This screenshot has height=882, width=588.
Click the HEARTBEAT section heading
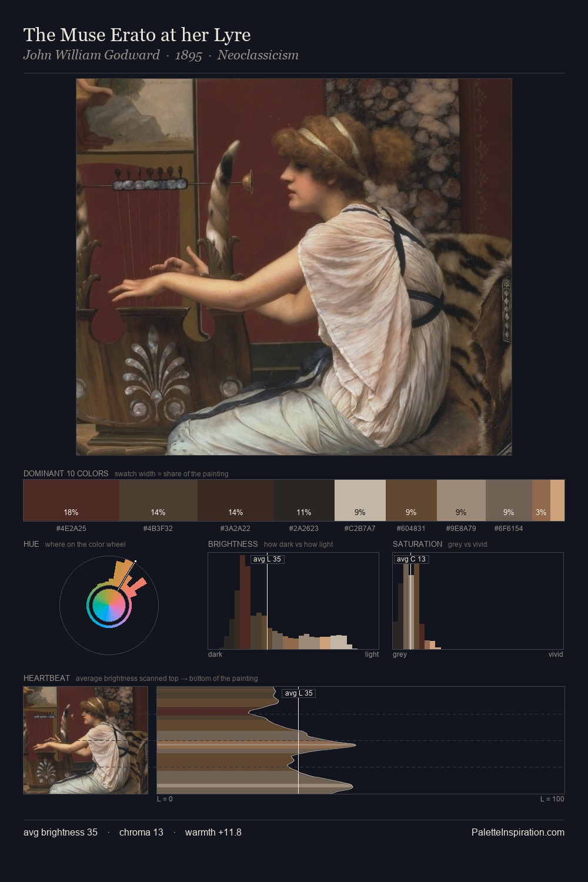46,678
